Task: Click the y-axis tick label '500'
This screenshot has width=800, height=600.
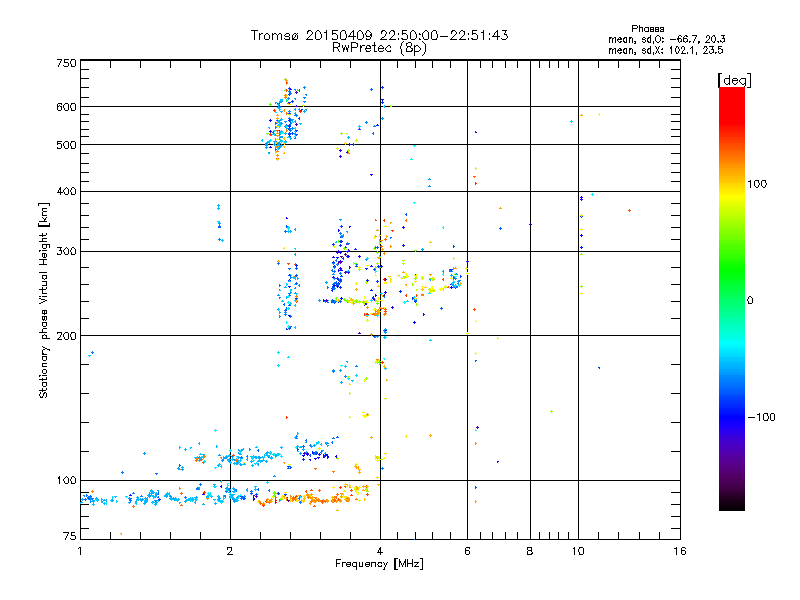Action: click(67, 145)
